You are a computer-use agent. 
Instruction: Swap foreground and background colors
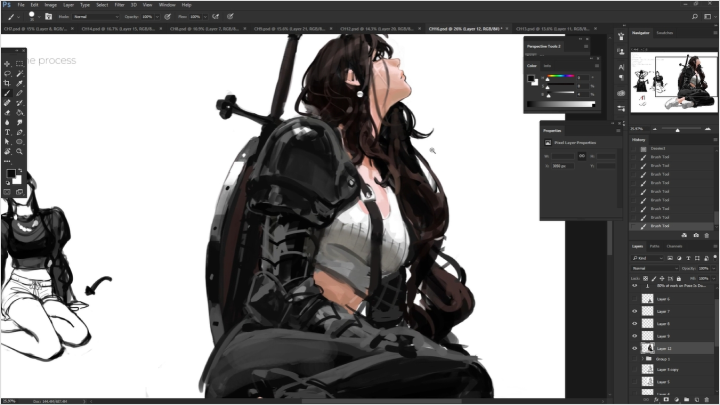tap(20, 171)
